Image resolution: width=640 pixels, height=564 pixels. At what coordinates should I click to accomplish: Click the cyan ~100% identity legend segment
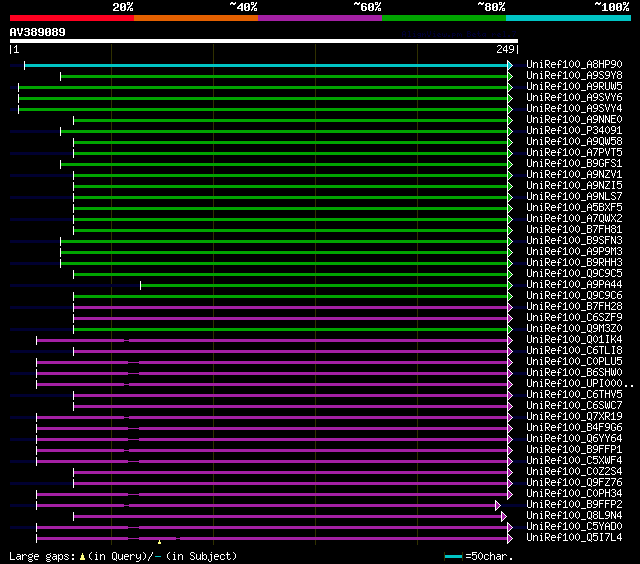(568, 18)
